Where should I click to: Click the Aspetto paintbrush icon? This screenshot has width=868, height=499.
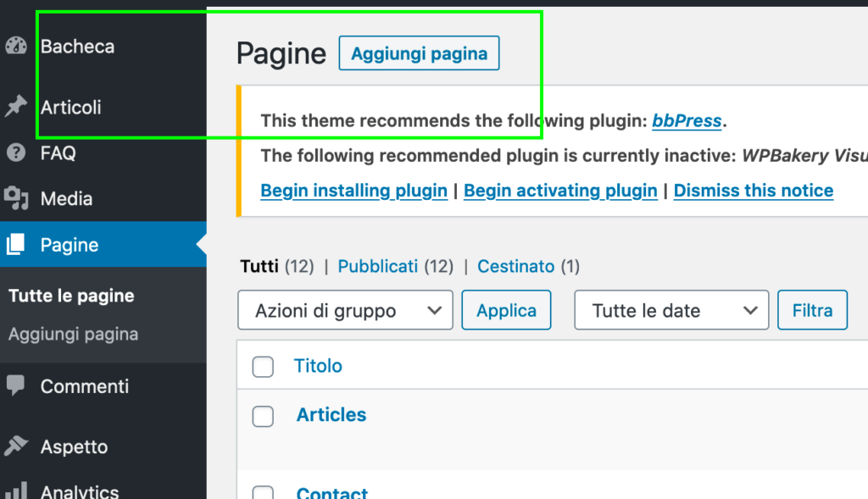click(x=16, y=446)
